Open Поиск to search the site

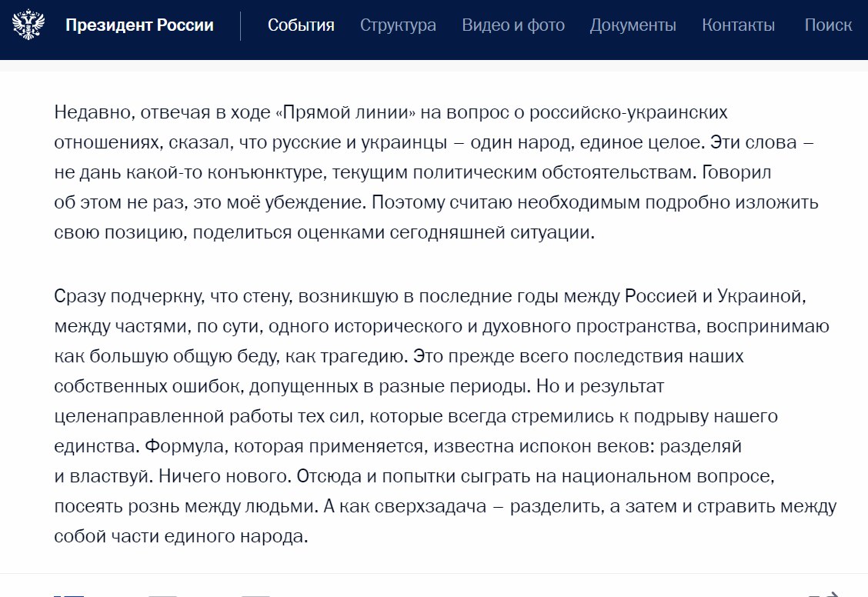pyautogui.click(x=829, y=25)
